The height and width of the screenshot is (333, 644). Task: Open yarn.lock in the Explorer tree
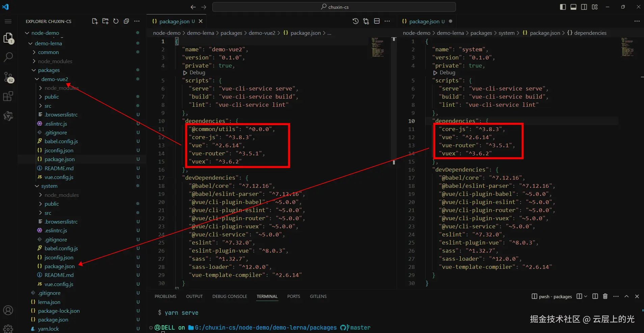48,329
